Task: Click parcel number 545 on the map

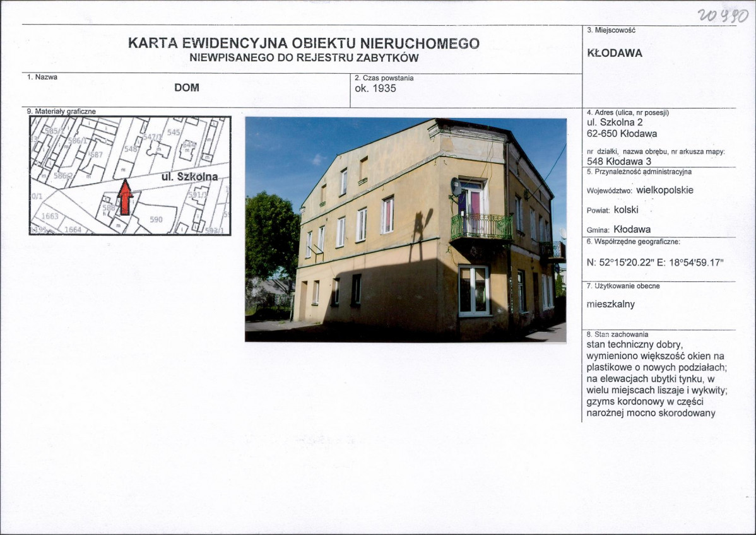Action: coord(174,132)
